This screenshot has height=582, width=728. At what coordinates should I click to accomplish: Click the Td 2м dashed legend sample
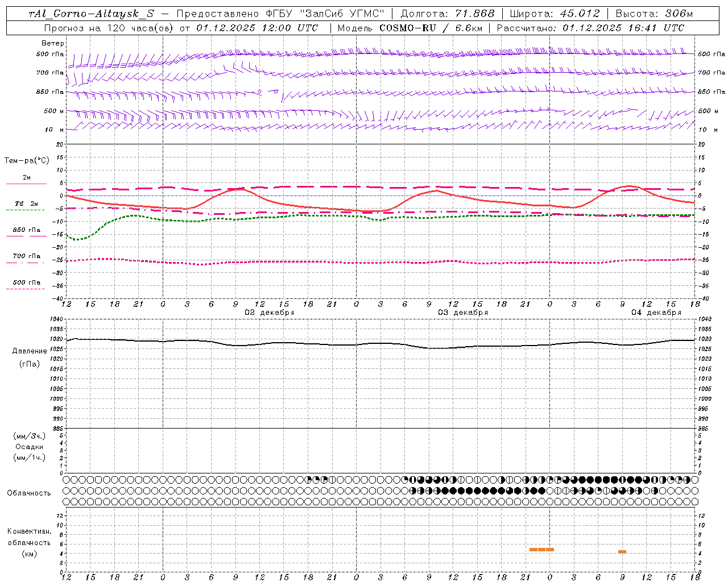pos(26,210)
